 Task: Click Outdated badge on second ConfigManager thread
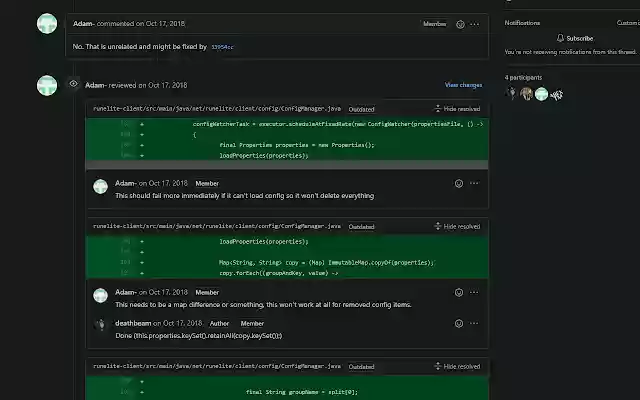tap(361, 227)
